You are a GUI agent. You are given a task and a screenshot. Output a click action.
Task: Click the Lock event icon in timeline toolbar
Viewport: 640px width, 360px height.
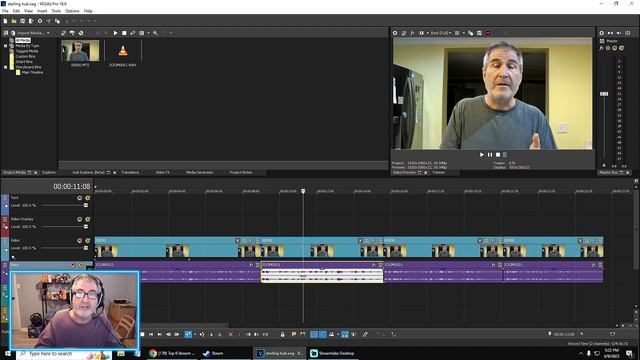pos(282,334)
